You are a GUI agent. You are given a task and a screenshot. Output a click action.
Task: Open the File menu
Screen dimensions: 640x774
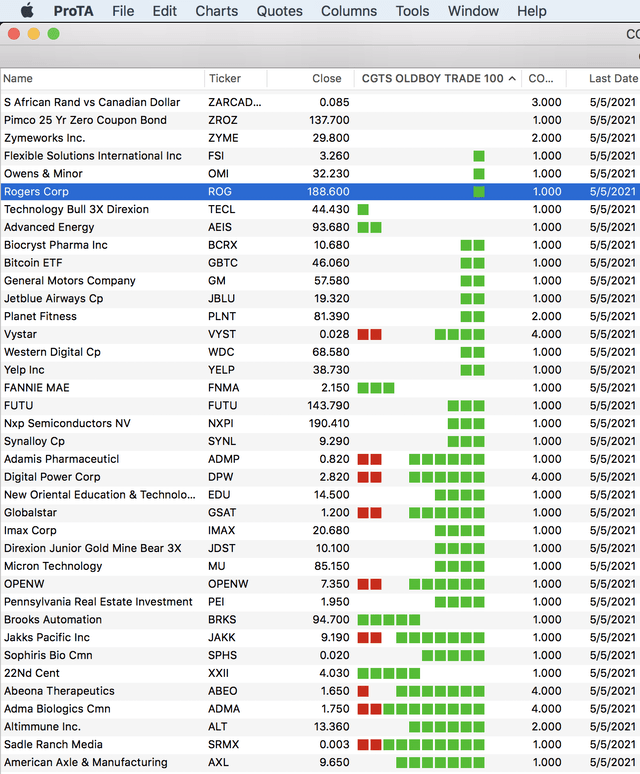123,11
